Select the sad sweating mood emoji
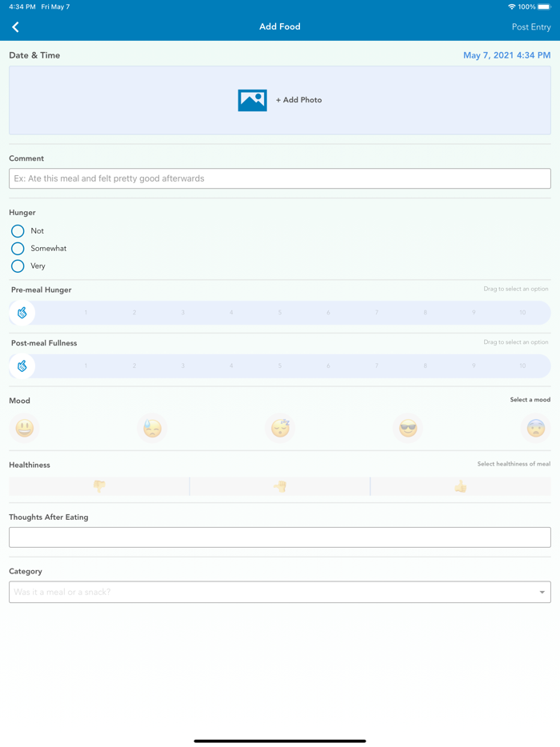 tap(152, 428)
